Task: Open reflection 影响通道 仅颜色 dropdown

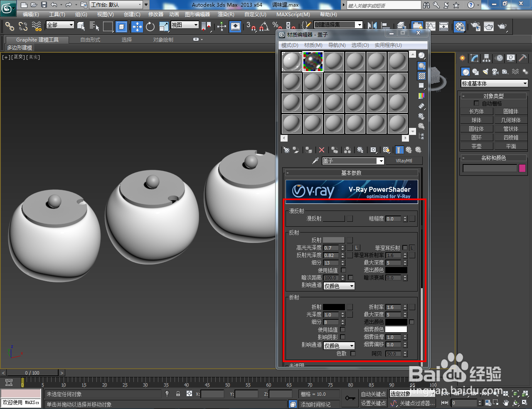Action: click(x=339, y=286)
